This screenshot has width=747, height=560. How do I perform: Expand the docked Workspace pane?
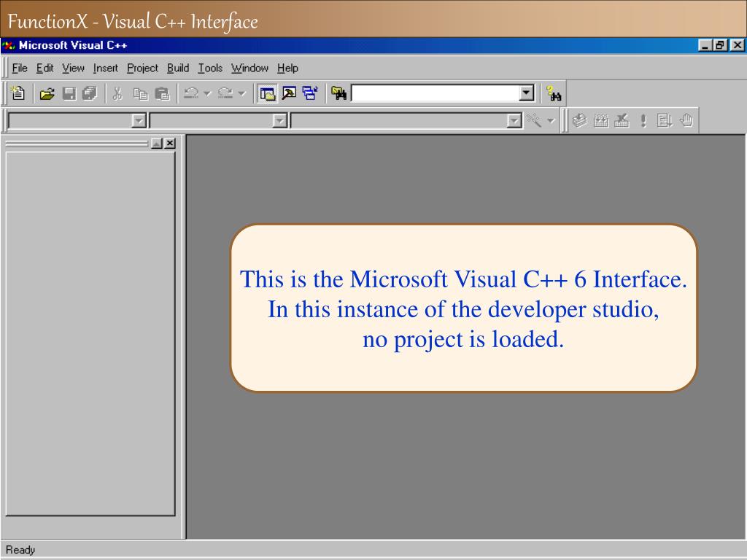coord(156,144)
